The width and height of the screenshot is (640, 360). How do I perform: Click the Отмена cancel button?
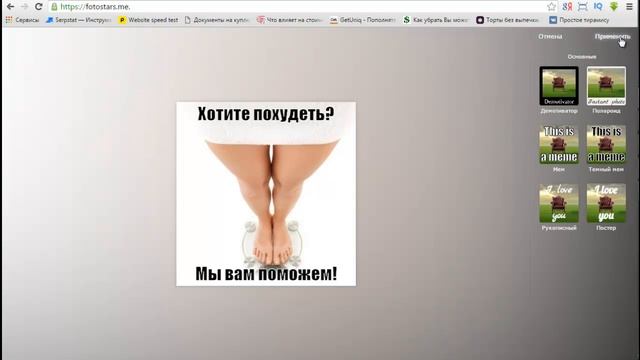(550, 36)
